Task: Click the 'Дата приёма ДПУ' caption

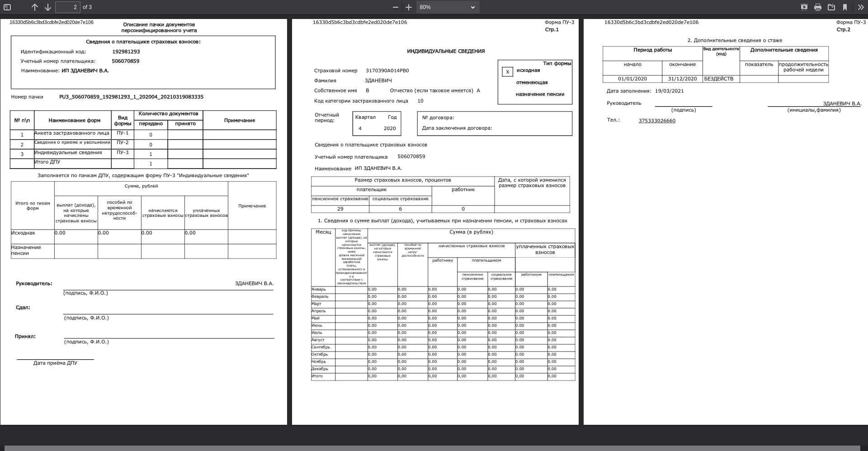Action: click(x=55, y=363)
